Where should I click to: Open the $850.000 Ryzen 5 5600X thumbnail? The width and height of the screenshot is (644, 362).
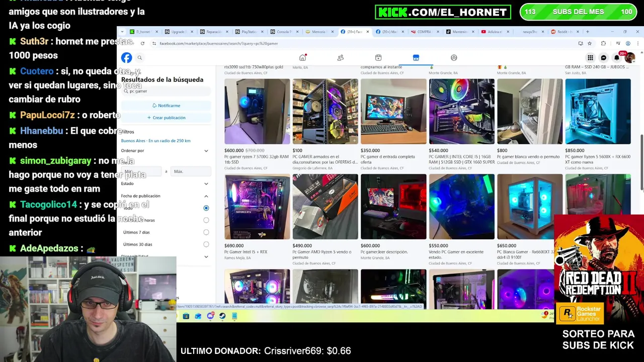[x=598, y=112]
